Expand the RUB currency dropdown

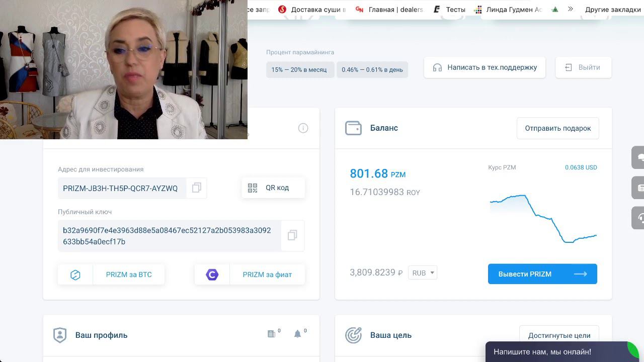coord(423,273)
